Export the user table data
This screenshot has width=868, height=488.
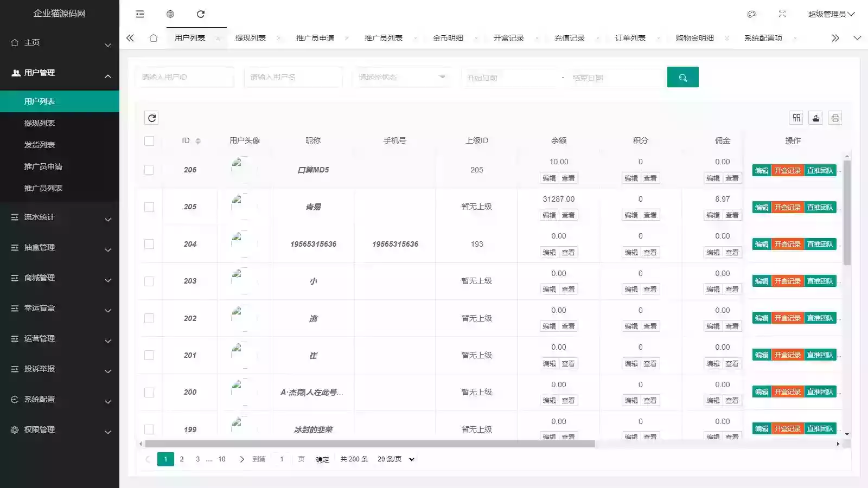pos(815,118)
